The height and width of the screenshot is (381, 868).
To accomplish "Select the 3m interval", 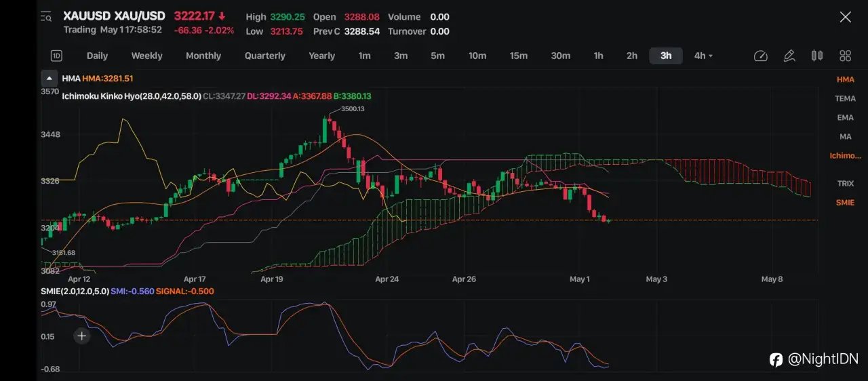I will click(401, 56).
